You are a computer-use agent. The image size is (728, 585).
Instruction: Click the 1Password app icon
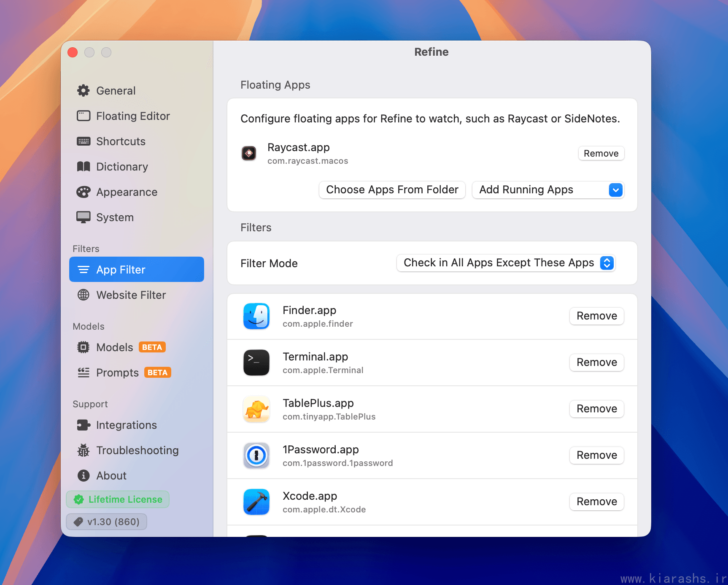point(256,455)
